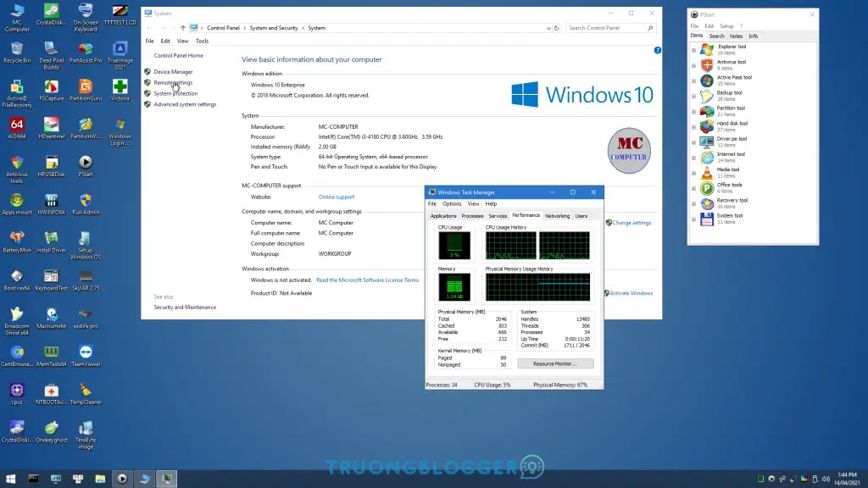Viewport: 868px width, 488px height.
Task: Click the Activate Windows link
Action: click(631, 293)
